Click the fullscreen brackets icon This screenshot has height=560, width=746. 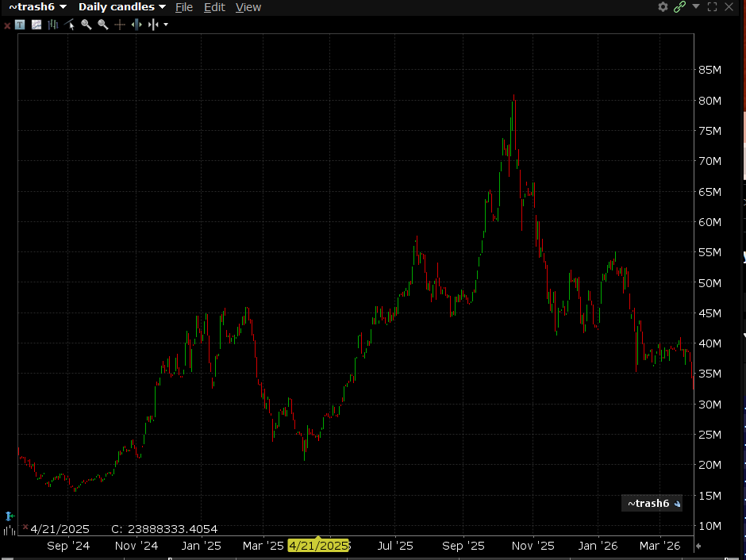pos(712,6)
